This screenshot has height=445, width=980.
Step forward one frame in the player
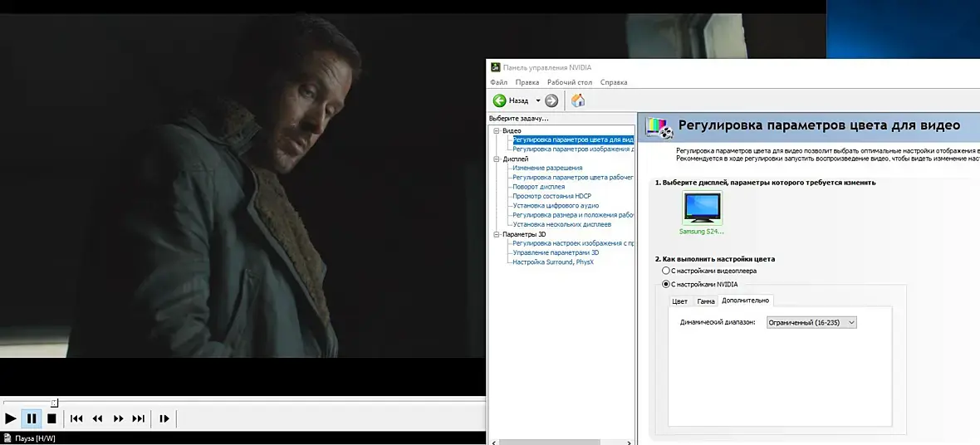(164, 418)
